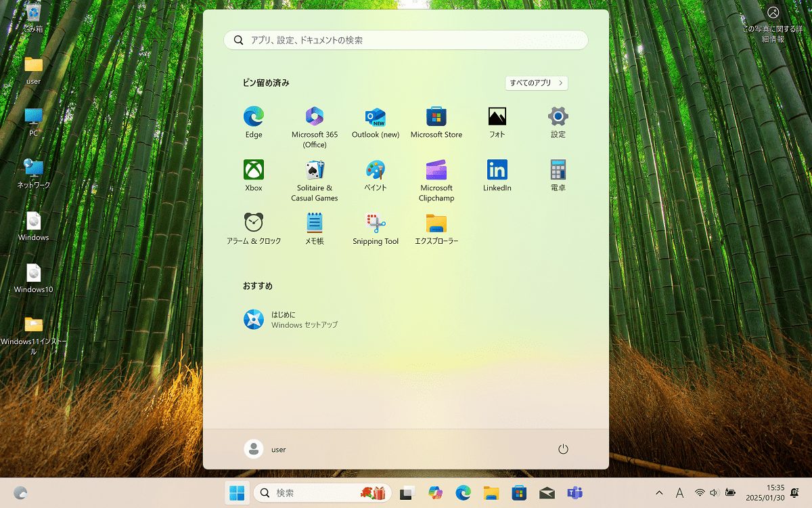812x508 pixels.
Task: Open Microsoft Store from the taskbar
Action: (519, 493)
